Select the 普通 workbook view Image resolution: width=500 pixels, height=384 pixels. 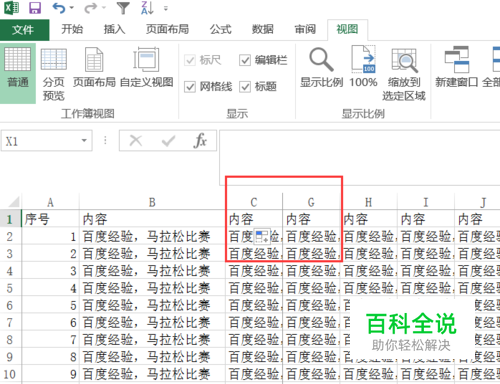click(18, 73)
